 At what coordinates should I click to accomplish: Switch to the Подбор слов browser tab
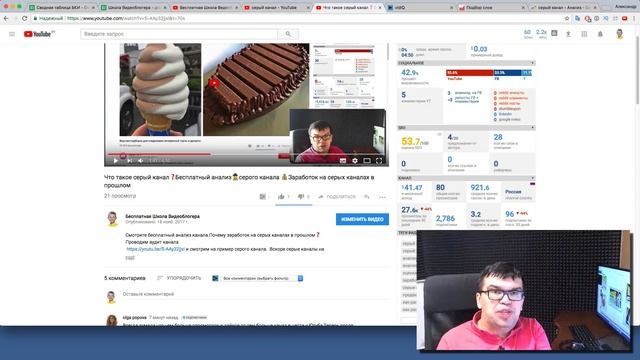[492, 7]
